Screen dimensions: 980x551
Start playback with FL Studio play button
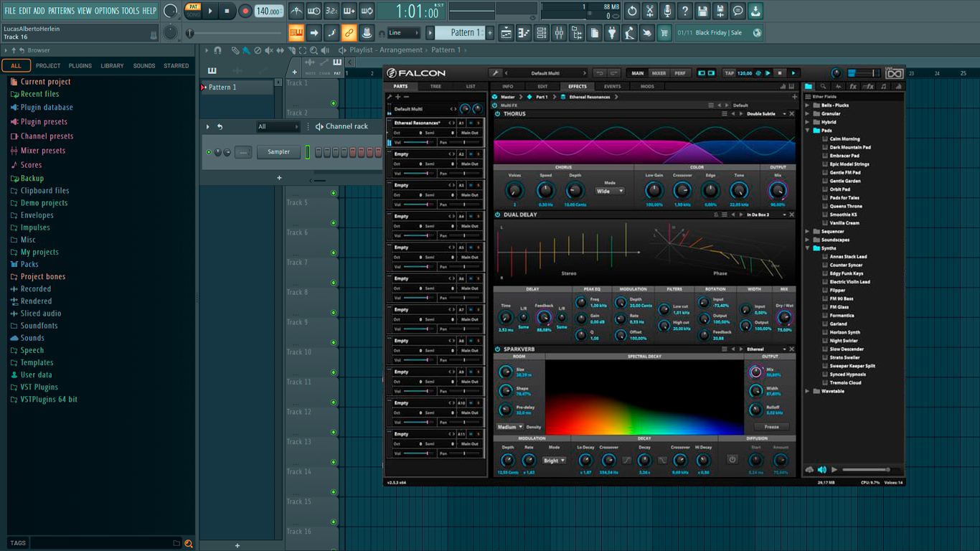210,11
